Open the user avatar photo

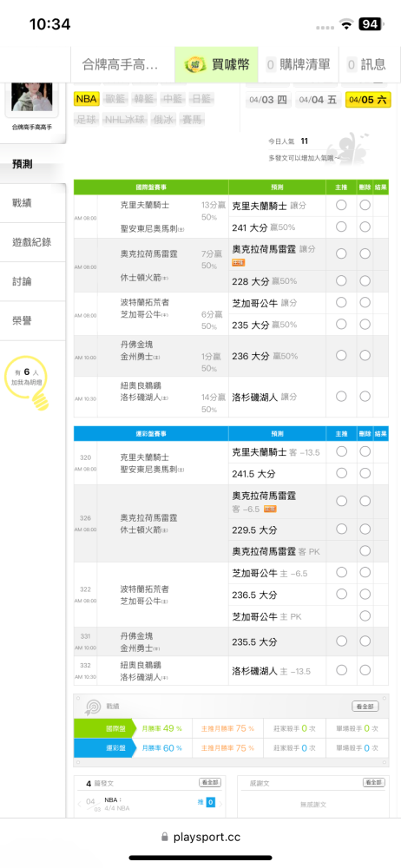tap(31, 96)
